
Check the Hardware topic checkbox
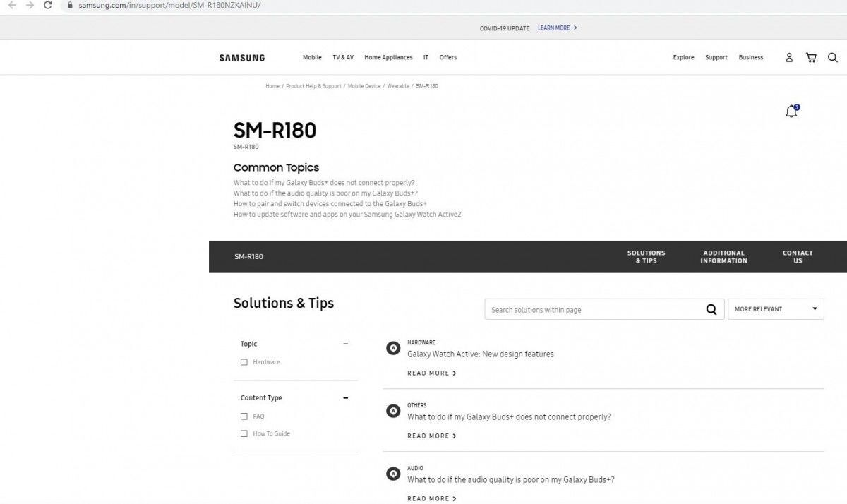click(x=244, y=362)
